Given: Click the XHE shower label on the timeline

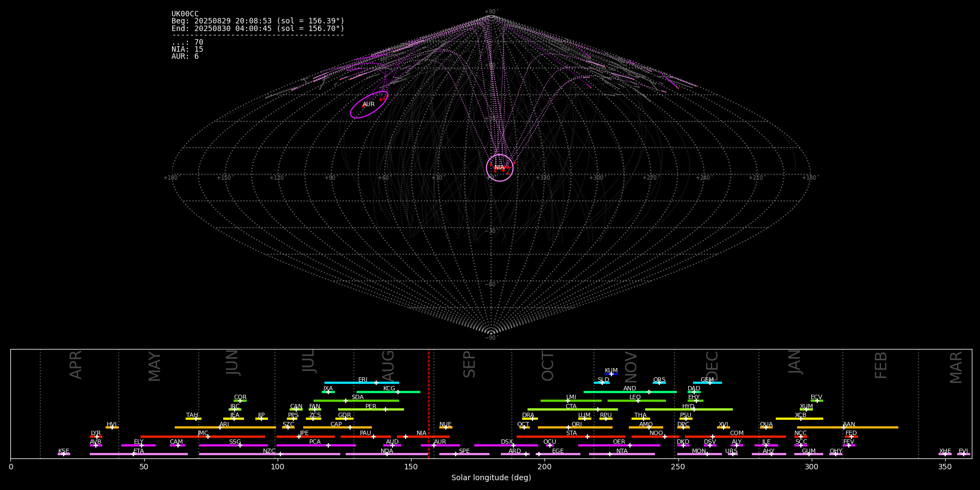Looking at the screenshot, I should click(945, 451).
